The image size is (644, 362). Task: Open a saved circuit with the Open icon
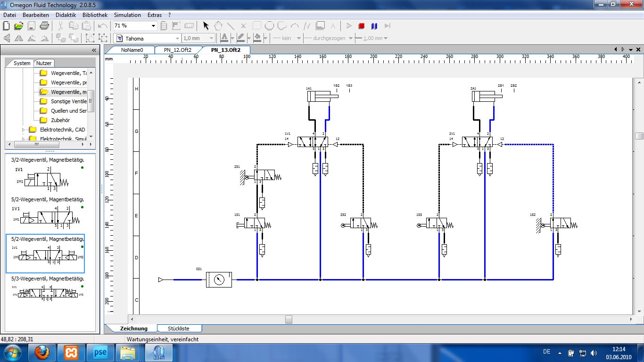(x=18, y=26)
